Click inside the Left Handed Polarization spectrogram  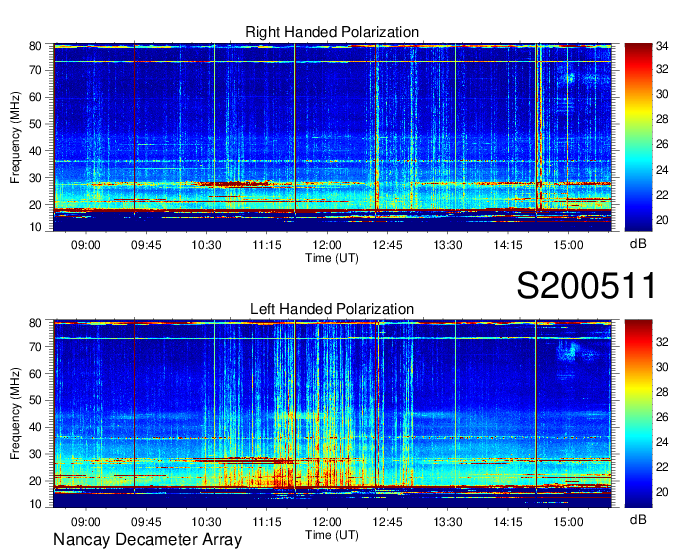(x=332, y=414)
